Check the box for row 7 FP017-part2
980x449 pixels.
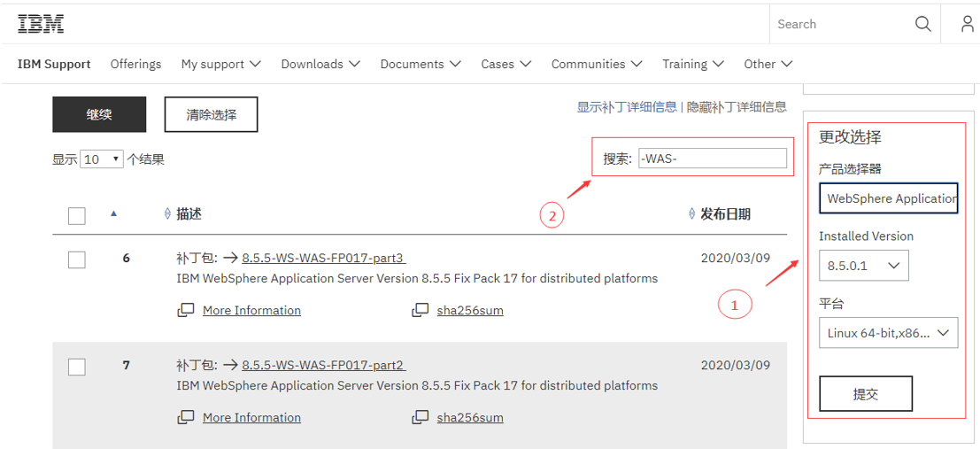(76, 367)
